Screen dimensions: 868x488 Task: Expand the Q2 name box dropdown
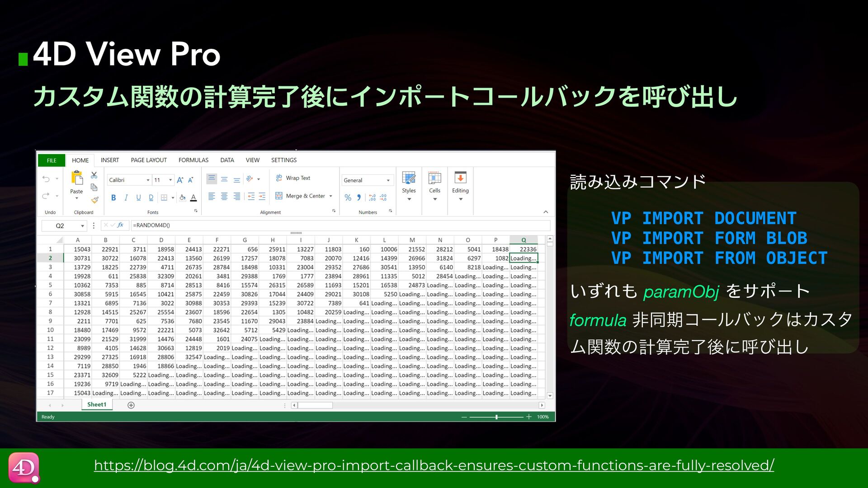click(82, 226)
